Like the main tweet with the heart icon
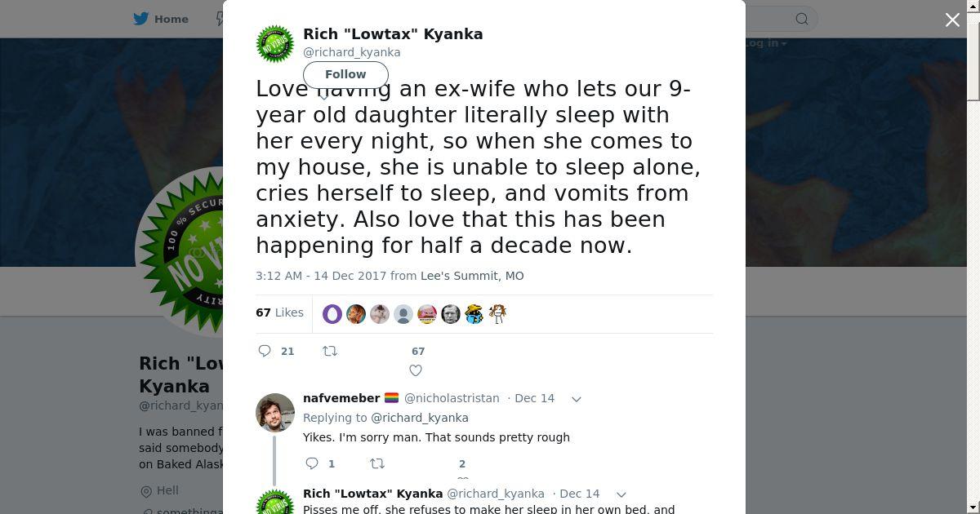This screenshot has width=980, height=514. point(416,370)
